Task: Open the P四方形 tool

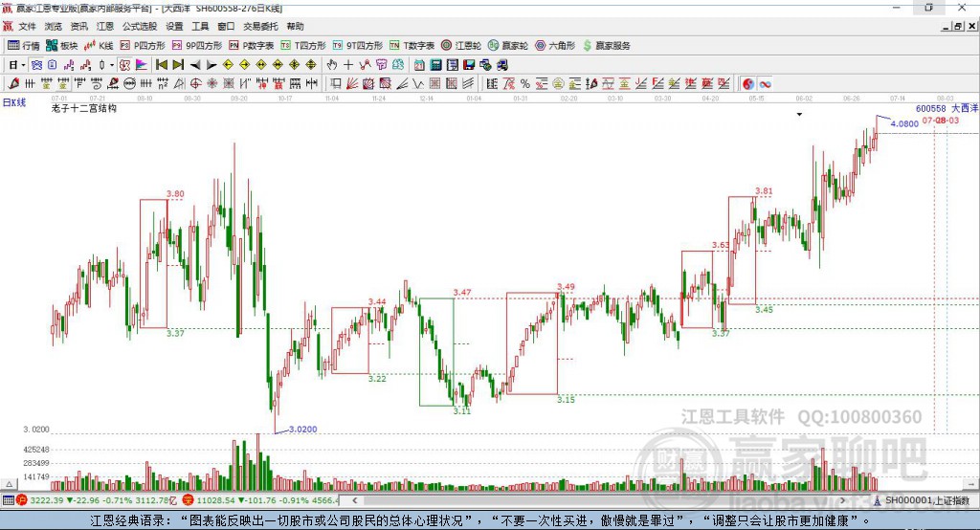Action: click(x=143, y=46)
